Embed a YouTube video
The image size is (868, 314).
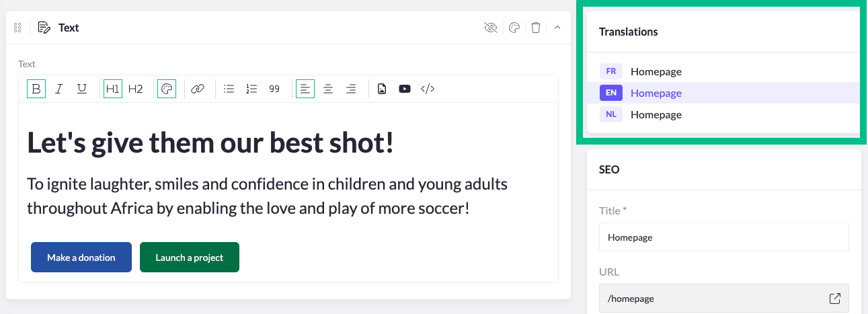(x=404, y=89)
